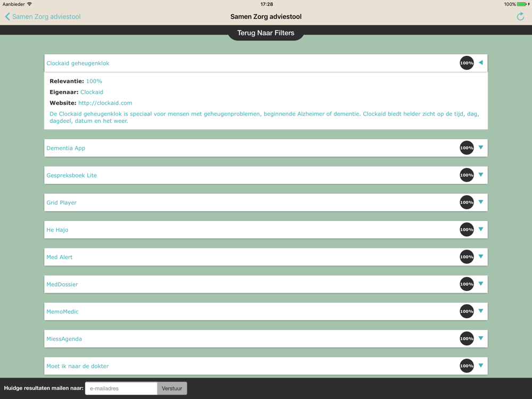Click the 100% badge on Clockaid geheugenklok
The width and height of the screenshot is (532, 399).
(467, 63)
